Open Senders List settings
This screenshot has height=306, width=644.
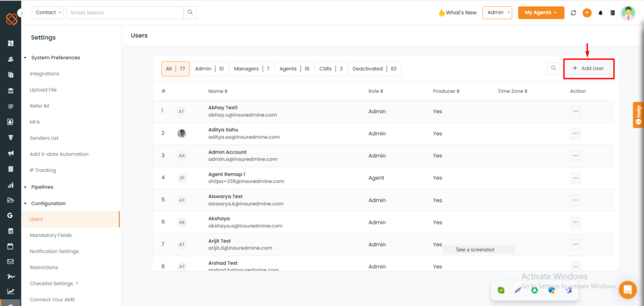(x=44, y=138)
